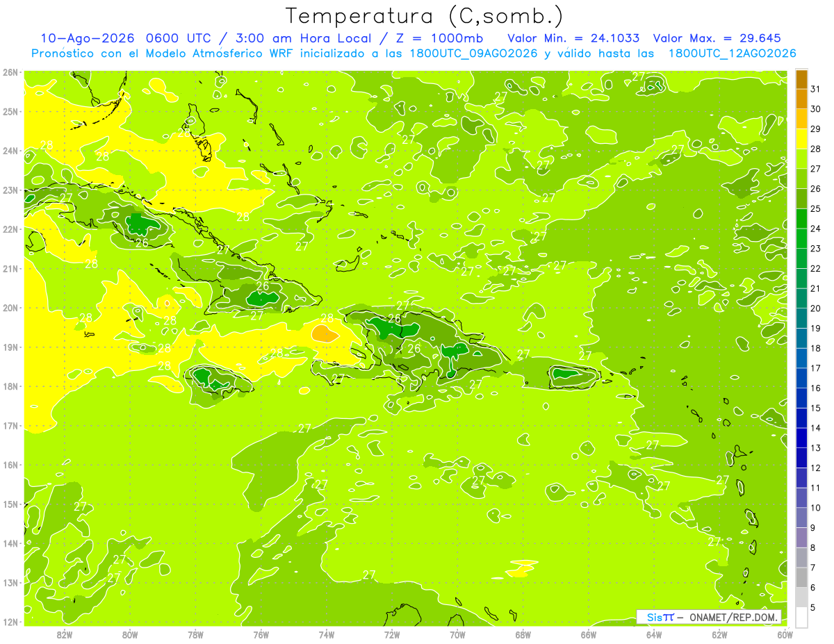The image size is (834, 644).
Task: Click the '24N' latitude label
Action: point(10,151)
